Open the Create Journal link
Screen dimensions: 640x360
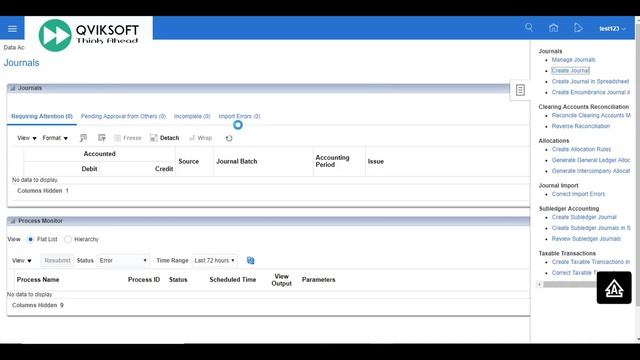coord(570,71)
